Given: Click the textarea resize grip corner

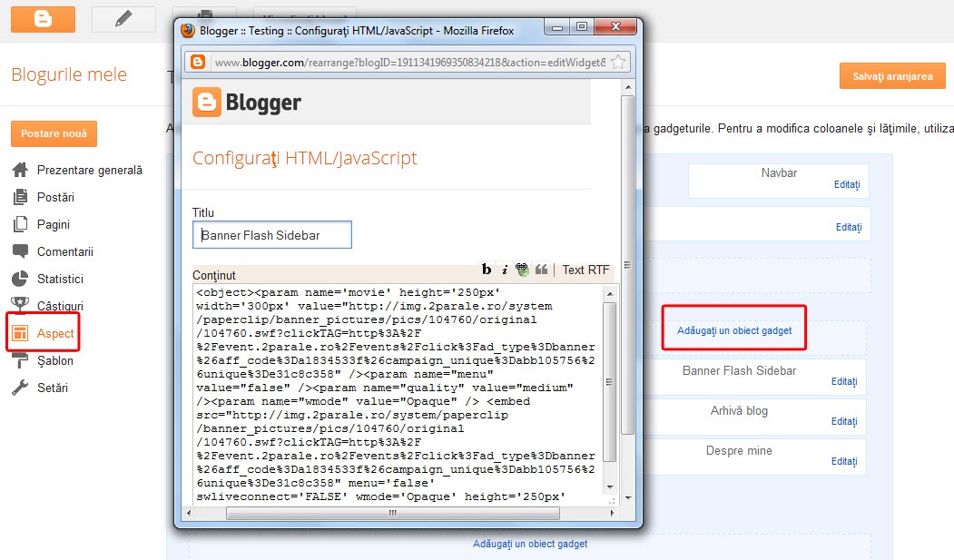Looking at the screenshot, I should 611,500.
